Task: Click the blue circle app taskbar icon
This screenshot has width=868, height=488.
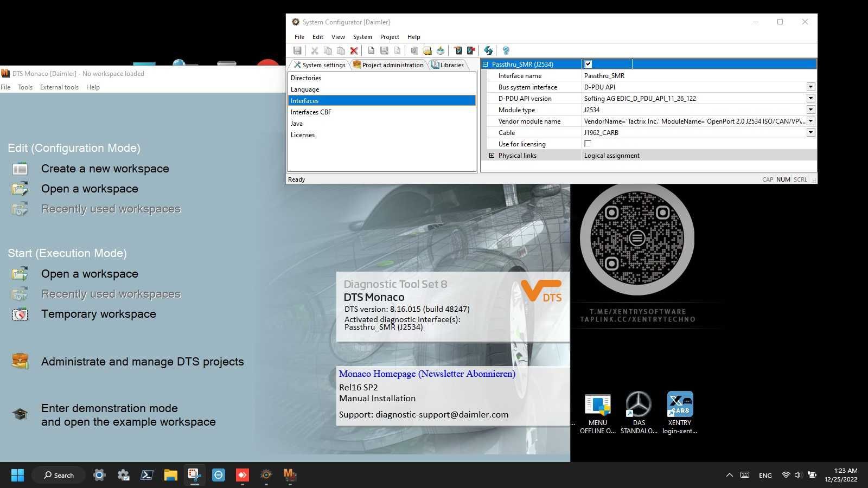Action: pyautogui.click(x=218, y=475)
